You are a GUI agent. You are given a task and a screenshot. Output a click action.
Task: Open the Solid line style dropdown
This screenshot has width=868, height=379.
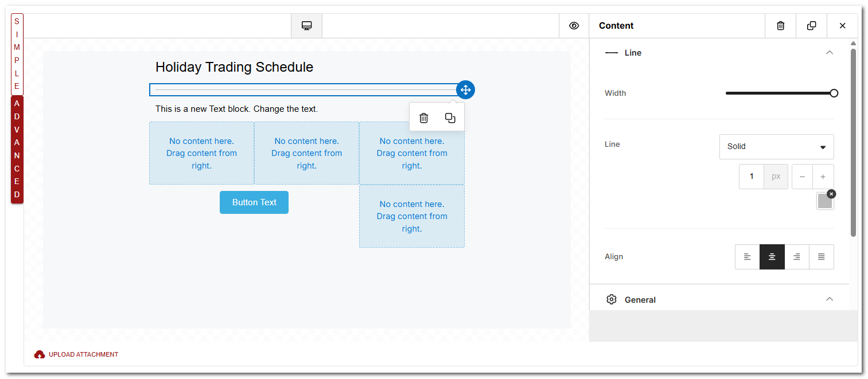[776, 147]
